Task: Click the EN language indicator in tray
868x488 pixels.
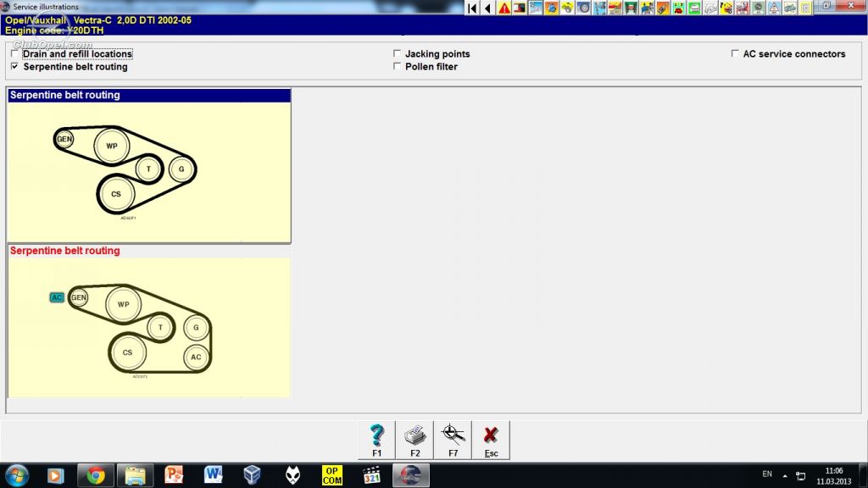Action: point(767,474)
